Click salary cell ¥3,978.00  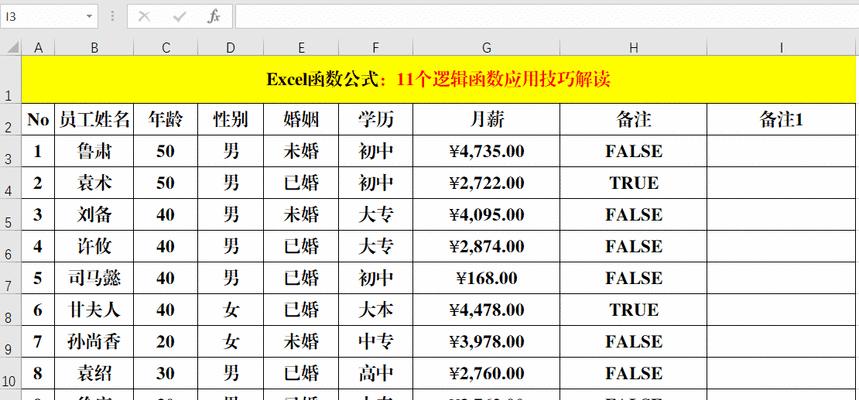coord(486,342)
